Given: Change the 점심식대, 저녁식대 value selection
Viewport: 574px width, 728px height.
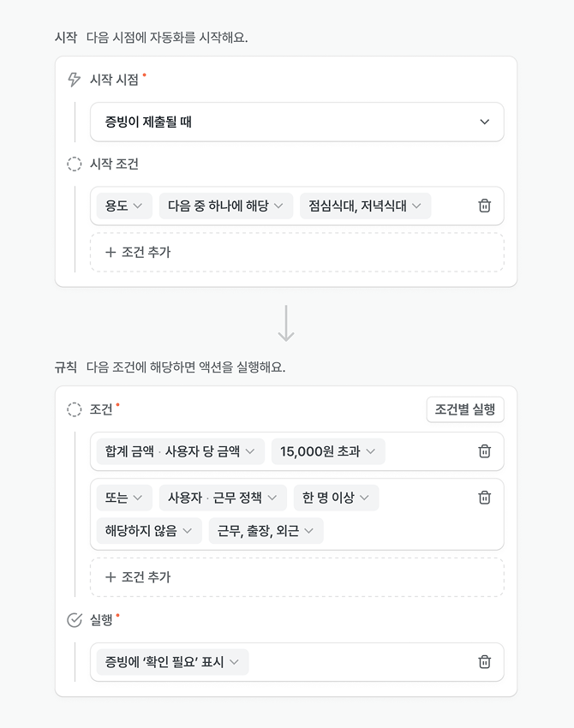Looking at the screenshot, I should tap(365, 206).
